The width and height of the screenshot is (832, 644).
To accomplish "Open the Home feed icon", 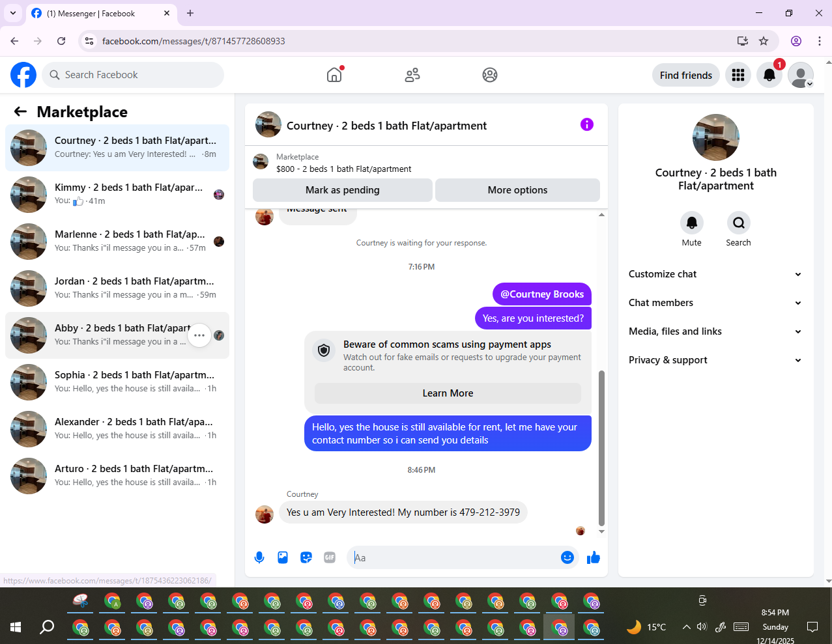I will 334,75.
